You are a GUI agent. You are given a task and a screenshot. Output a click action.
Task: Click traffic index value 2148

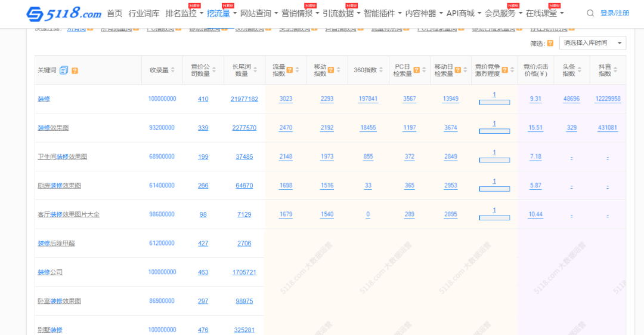(x=286, y=156)
